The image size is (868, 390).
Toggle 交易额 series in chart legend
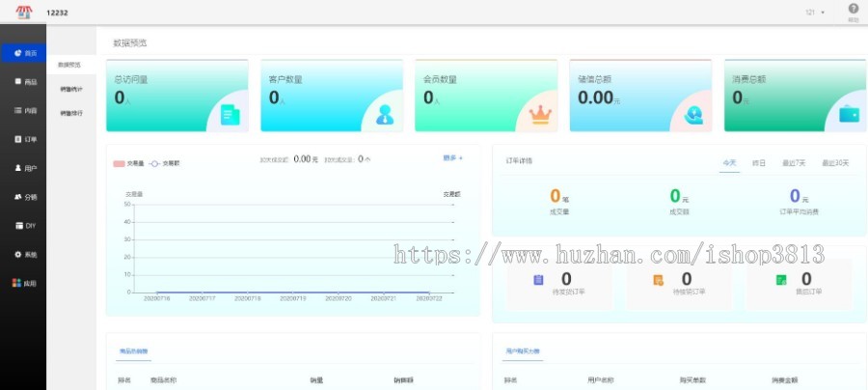tap(165, 163)
